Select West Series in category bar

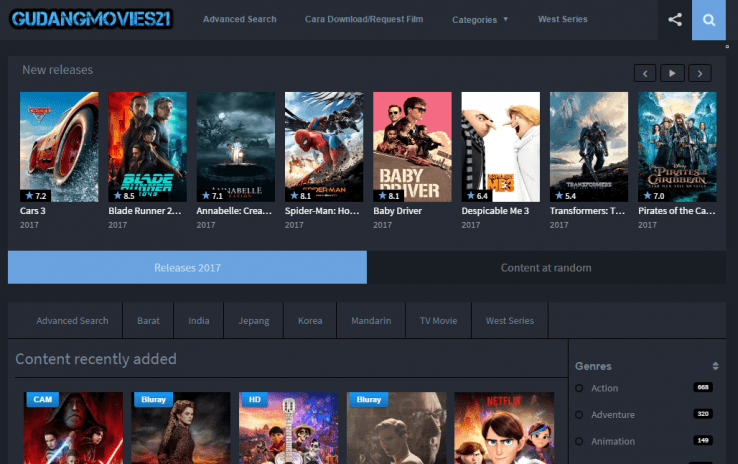coord(510,320)
